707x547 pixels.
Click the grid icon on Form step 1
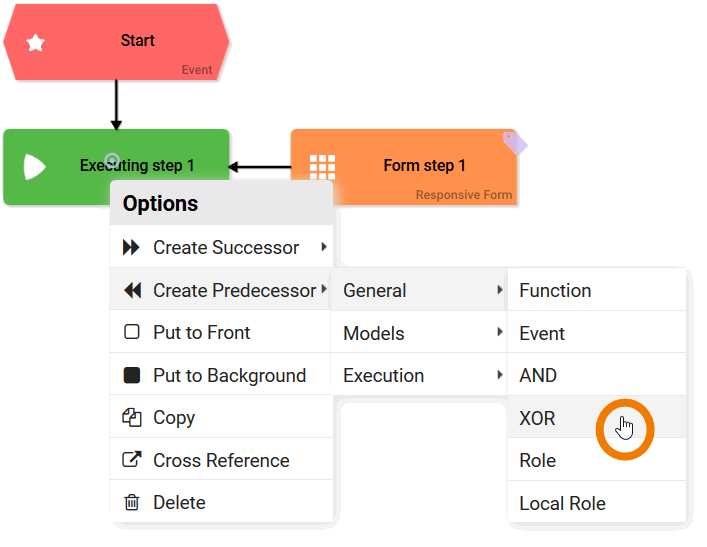point(322,166)
